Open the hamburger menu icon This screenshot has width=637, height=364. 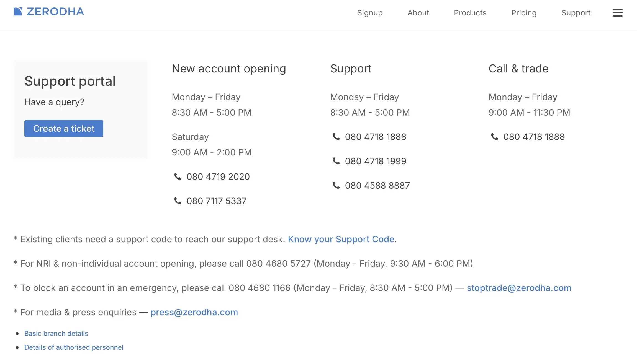tap(617, 13)
